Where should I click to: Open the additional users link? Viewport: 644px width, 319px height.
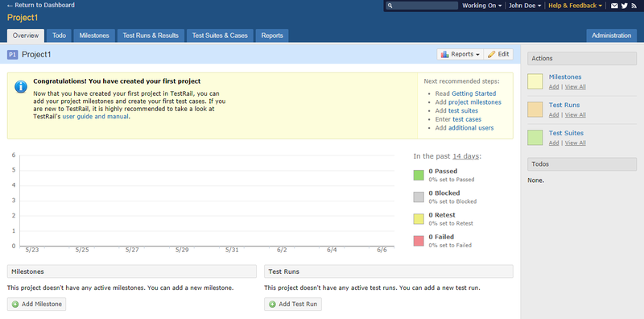tap(471, 128)
